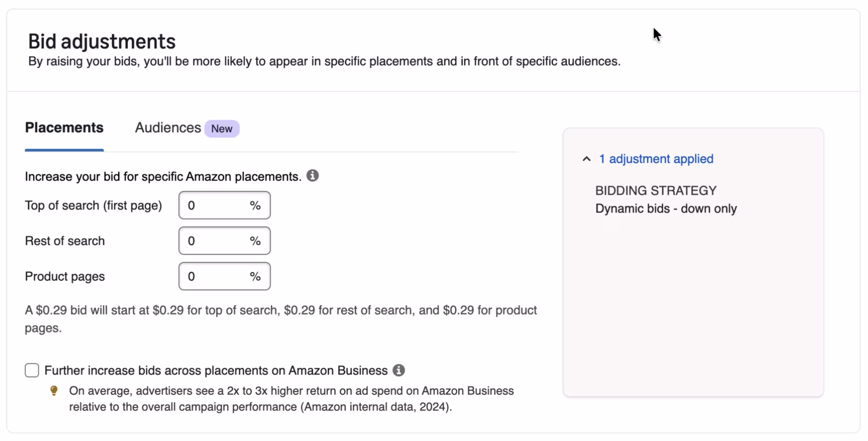Click the lightbulb tip icon
Viewport: 868px width, 441px height.
(x=54, y=390)
